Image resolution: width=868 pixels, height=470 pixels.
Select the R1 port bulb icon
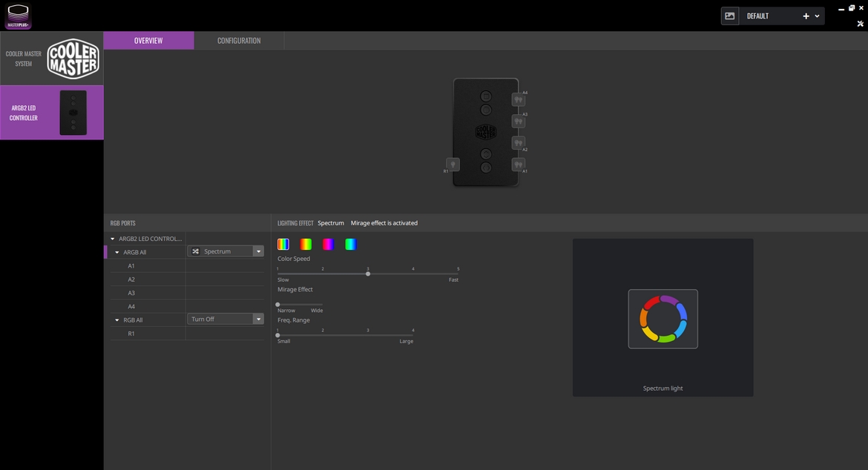point(453,165)
